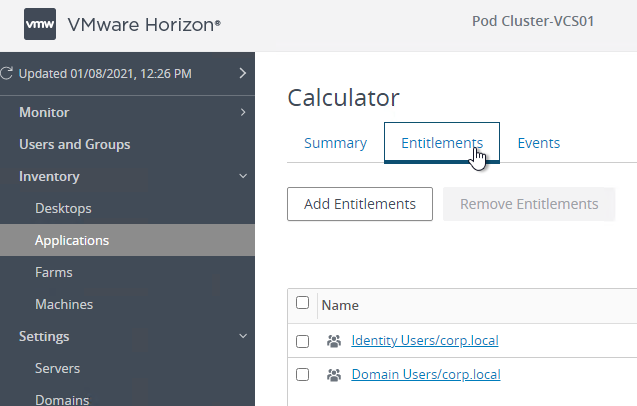This screenshot has width=637, height=406.
Task: Collapse the Settings section chevron
Action: click(x=243, y=336)
